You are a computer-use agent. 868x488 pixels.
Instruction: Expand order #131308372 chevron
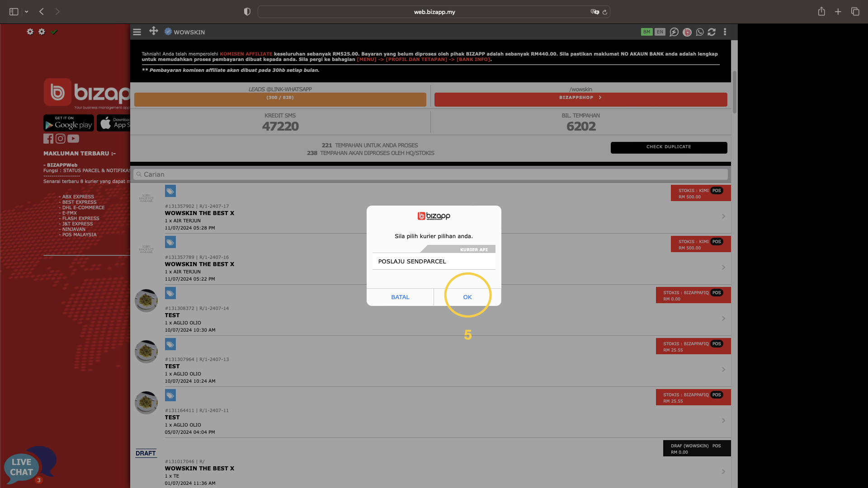[723, 319]
